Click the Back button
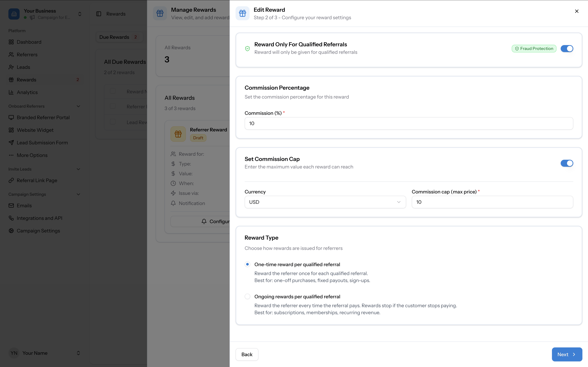 247,354
